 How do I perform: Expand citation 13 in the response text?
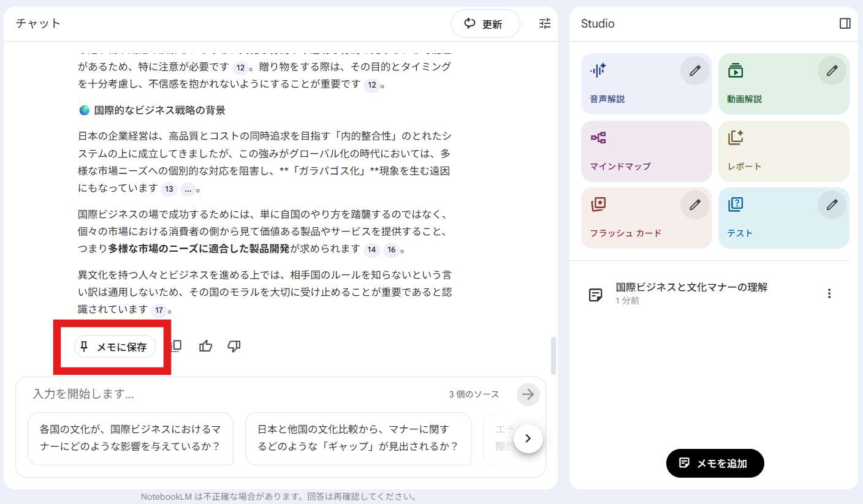coord(169,189)
